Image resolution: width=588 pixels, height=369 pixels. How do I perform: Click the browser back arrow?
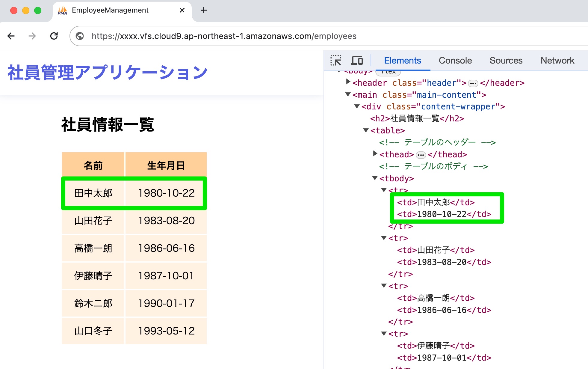[11, 36]
